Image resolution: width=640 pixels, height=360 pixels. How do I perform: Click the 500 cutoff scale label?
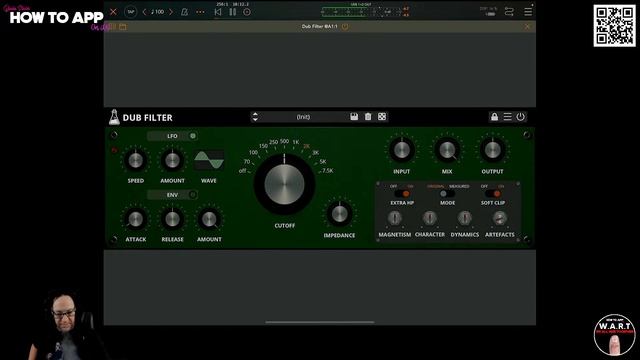coord(284,141)
